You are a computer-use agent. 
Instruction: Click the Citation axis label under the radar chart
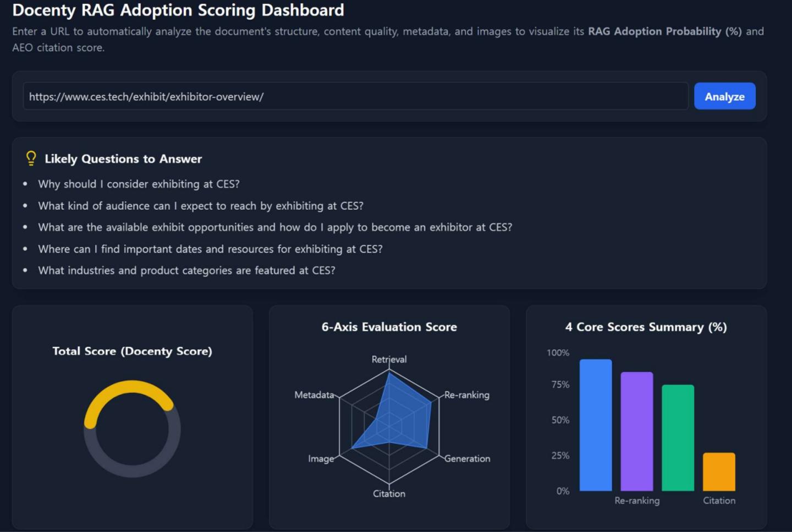[389, 493]
